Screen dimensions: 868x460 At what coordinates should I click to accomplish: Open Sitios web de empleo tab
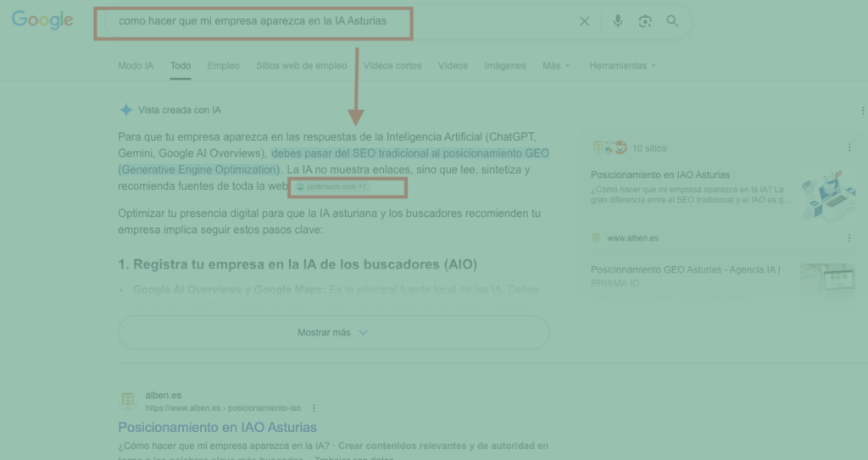(x=301, y=65)
